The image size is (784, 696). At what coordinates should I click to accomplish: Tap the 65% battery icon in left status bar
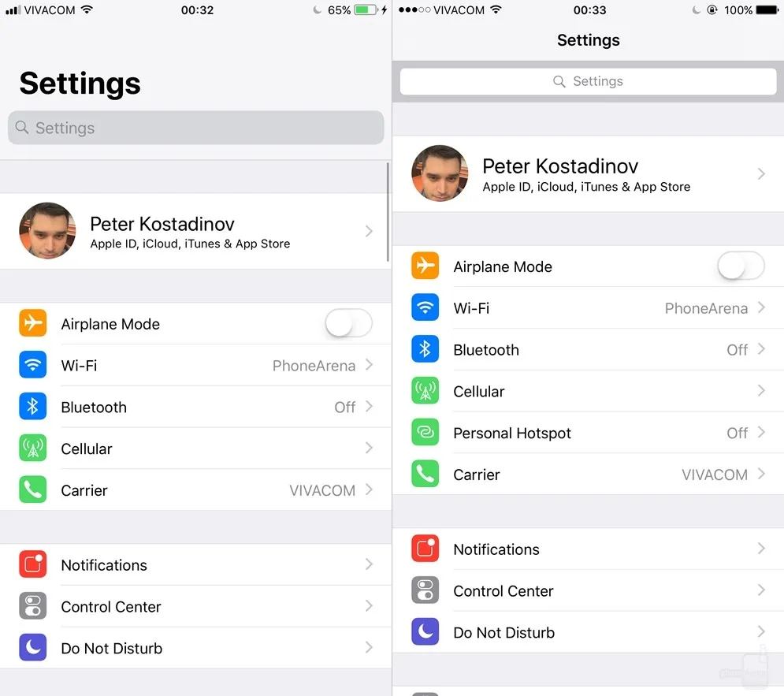tap(366, 10)
